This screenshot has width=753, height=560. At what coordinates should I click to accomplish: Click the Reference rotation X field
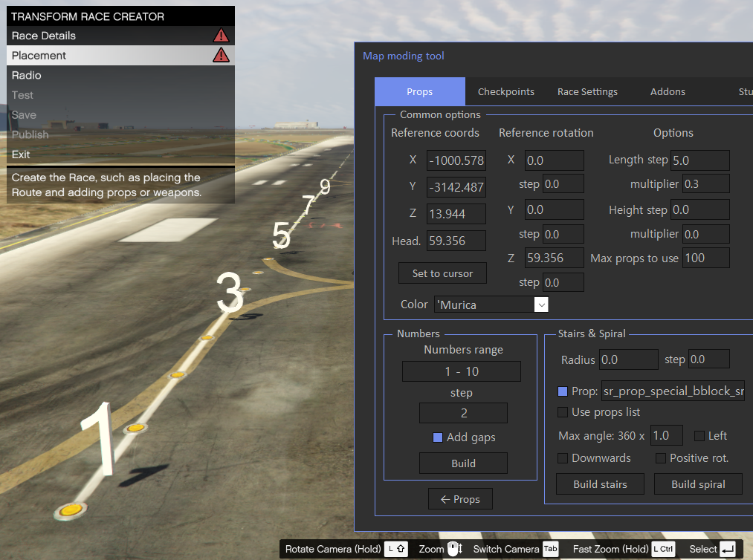click(x=555, y=160)
